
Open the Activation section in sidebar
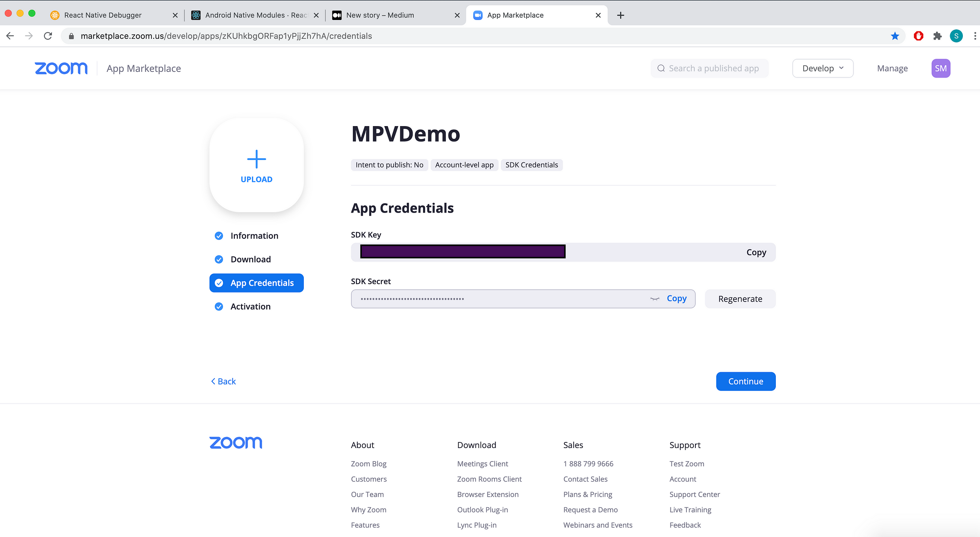(x=250, y=306)
